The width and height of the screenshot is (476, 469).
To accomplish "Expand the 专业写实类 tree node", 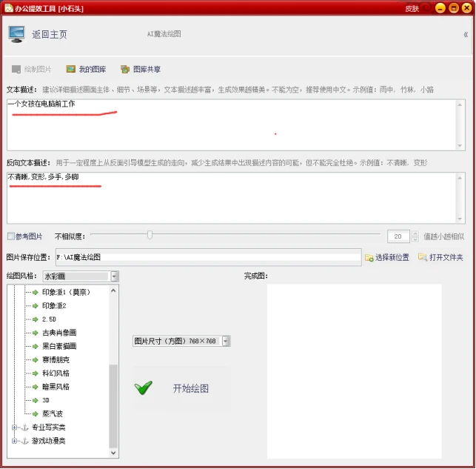I will coord(14,428).
